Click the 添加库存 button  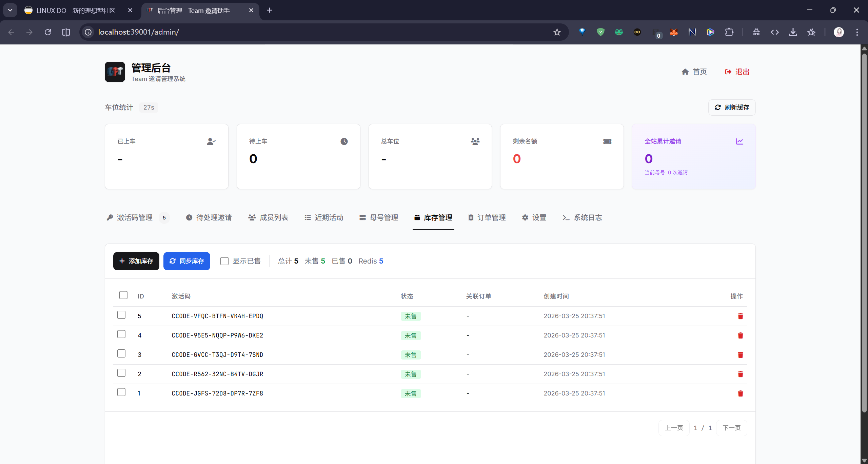tap(136, 261)
